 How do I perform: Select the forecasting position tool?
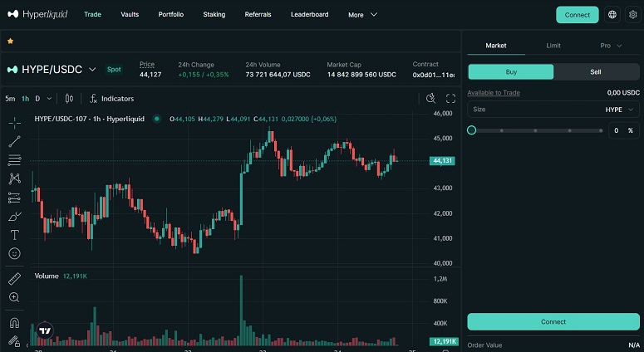pos(14,198)
